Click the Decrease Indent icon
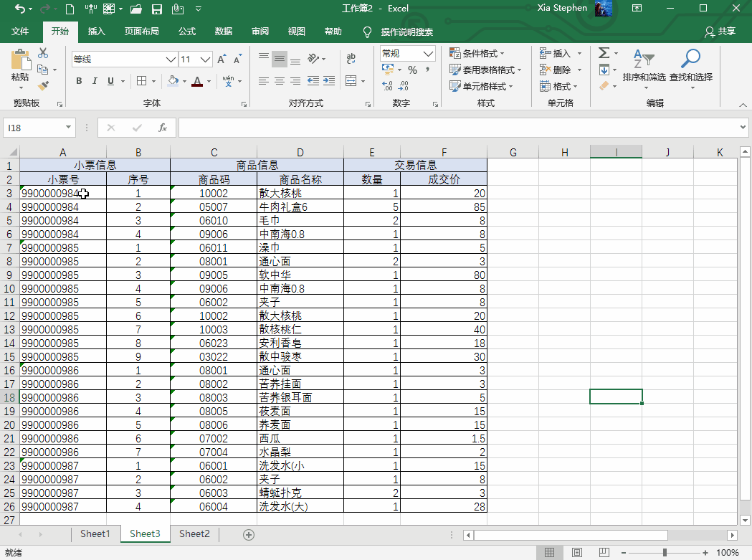Screen dimensions: 752x560 (x=313, y=80)
